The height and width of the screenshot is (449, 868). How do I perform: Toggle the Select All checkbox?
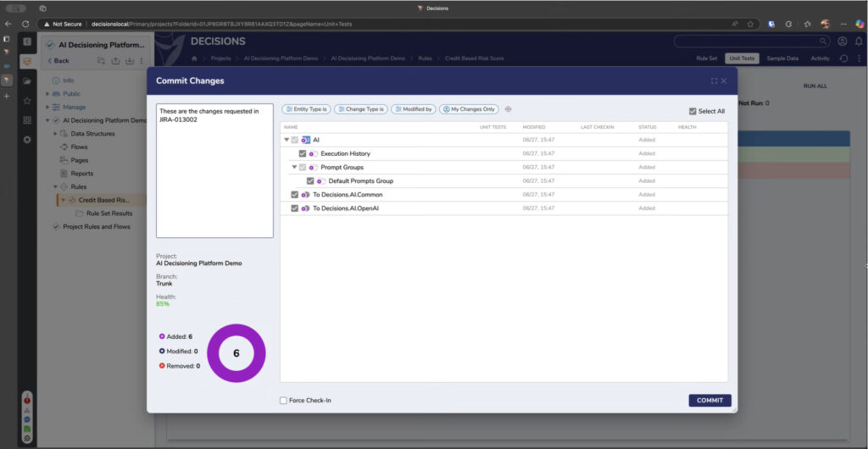click(x=693, y=111)
